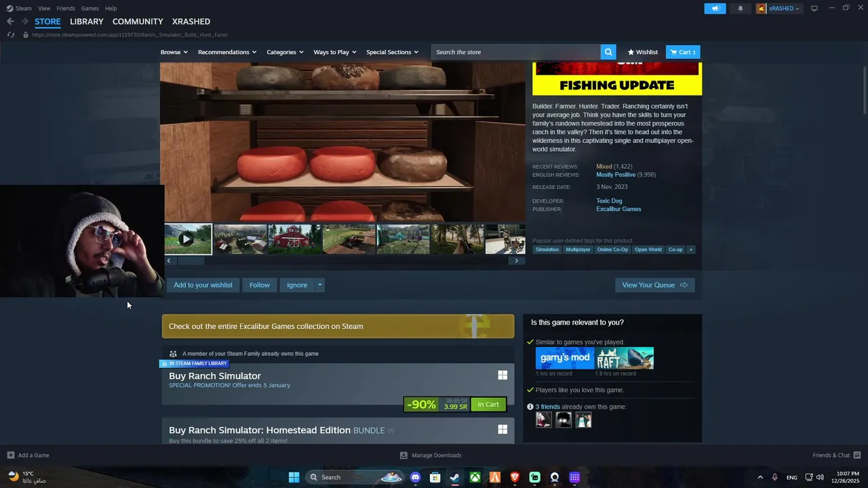Play the trailer video thumbnail
868x488 pixels.
point(188,239)
